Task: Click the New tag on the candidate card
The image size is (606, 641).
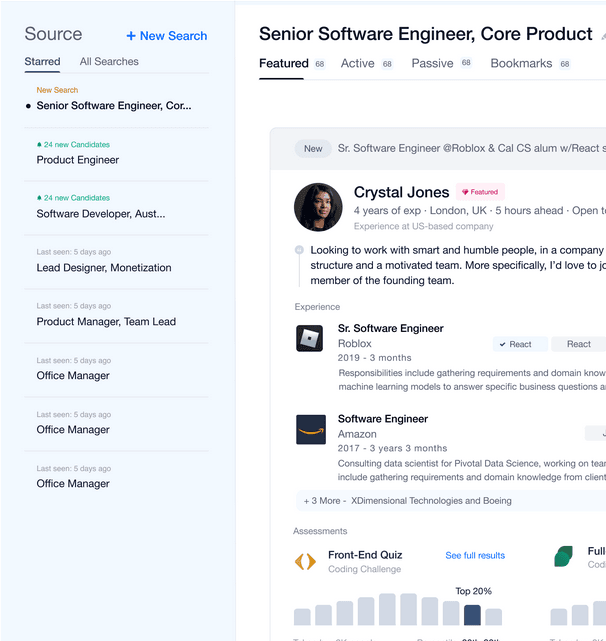Action: pyautogui.click(x=313, y=149)
